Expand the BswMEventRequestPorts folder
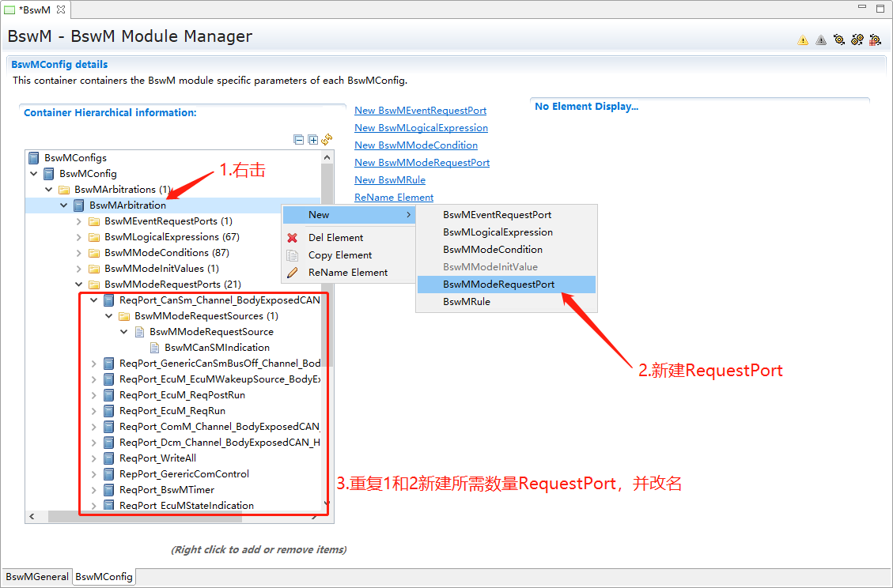The width and height of the screenshot is (893, 588). (x=79, y=221)
